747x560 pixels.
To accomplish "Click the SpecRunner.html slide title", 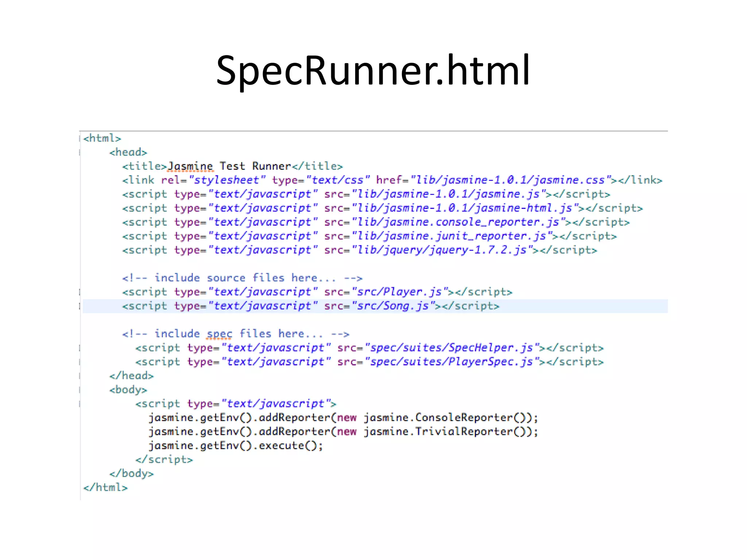I will 373,71.
